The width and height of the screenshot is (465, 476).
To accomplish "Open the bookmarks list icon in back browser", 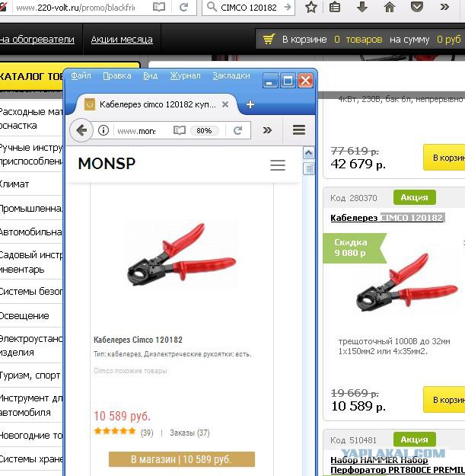I will point(335,7).
